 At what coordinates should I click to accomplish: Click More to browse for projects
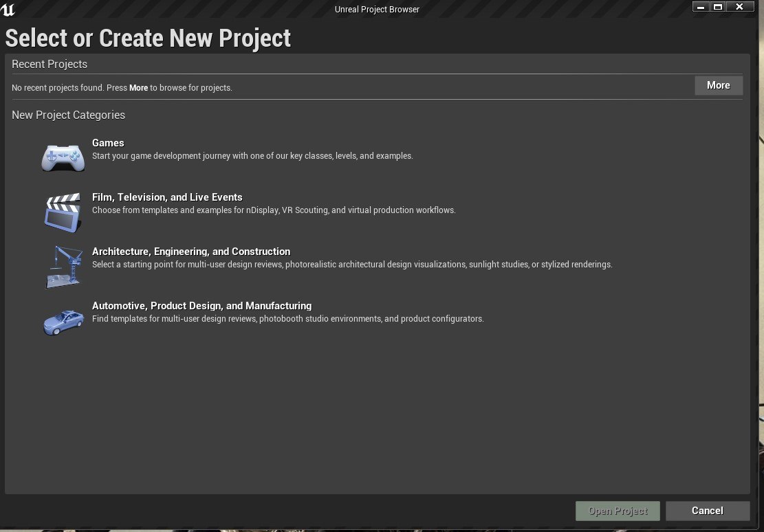(718, 85)
